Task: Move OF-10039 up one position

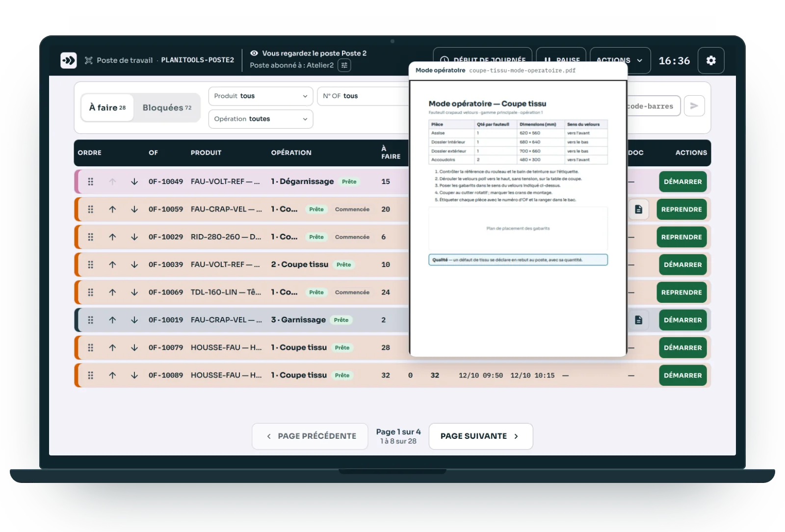Action: [x=112, y=265]
